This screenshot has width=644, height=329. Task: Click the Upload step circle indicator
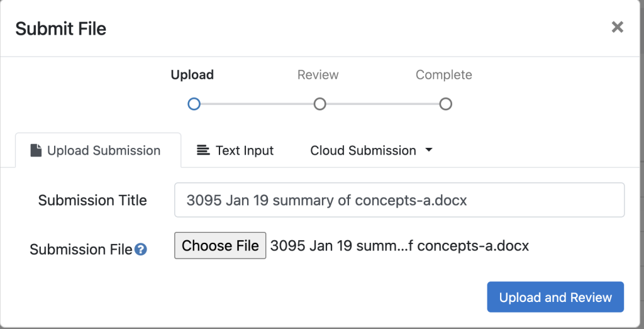point(194,104)
